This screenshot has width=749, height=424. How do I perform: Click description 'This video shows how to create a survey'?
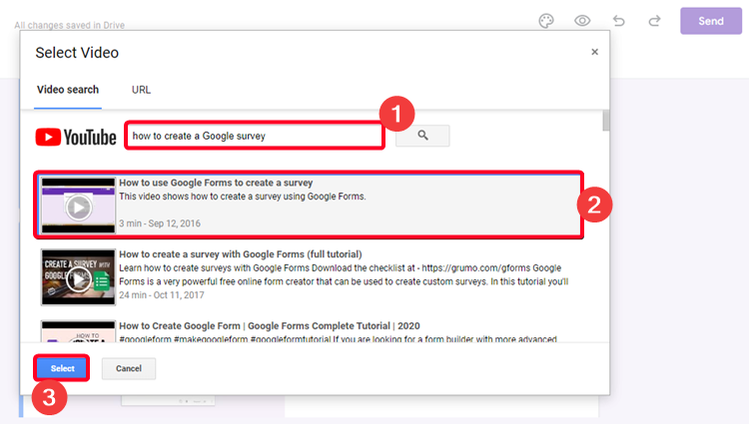click(x=243, y=196)
